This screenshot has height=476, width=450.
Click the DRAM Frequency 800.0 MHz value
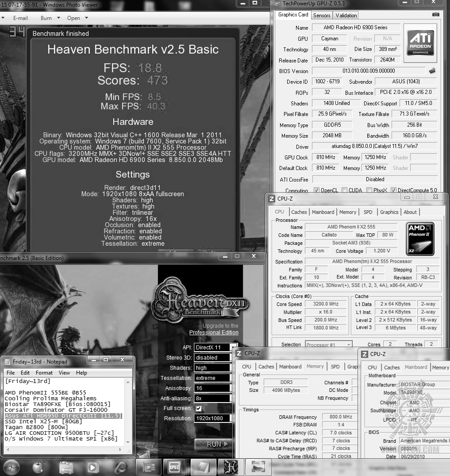[341, 417]
